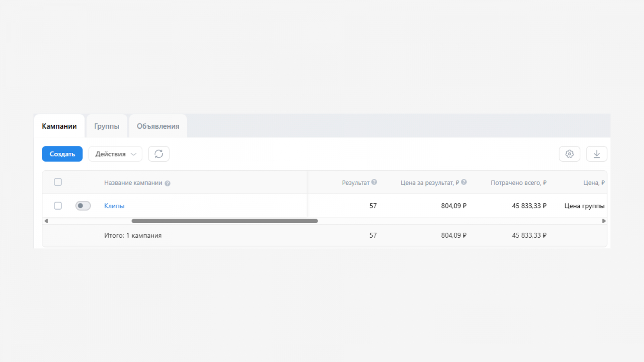Viewport: 644px width, 362px height.
Task: Click help icon next to Название кампании
Action: point(167,183)
